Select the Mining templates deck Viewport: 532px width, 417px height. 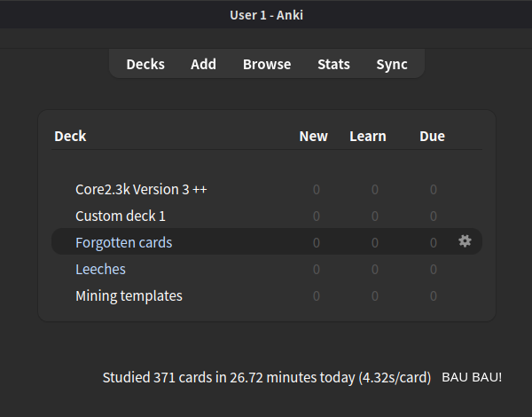point(129,295)
